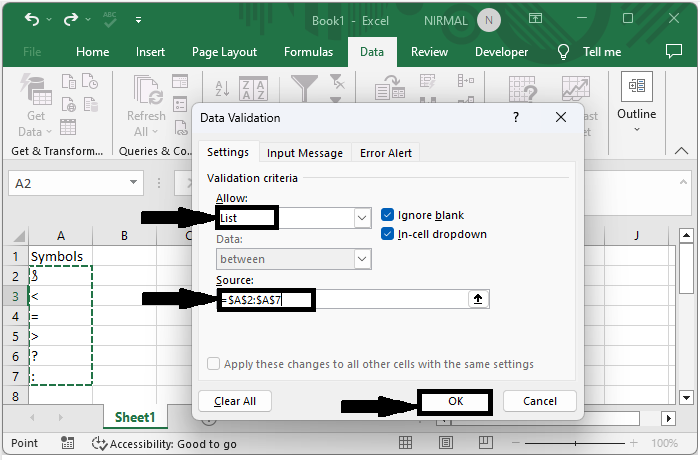Viewport: 700px width, 460px height.
Task: Toggle the Filter funnel icon
Action: coord(304,88)
